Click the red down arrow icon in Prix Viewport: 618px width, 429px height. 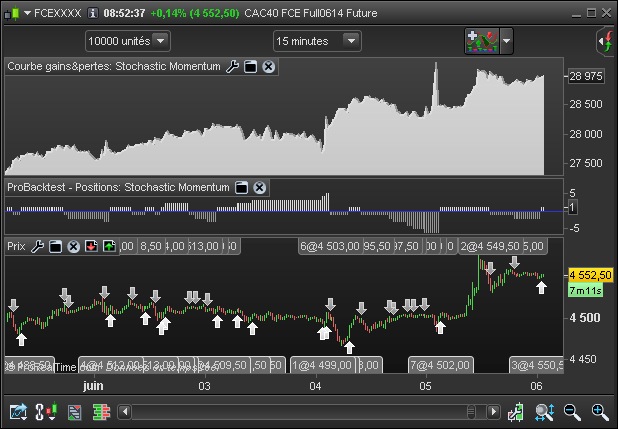[x=91, y=247]
